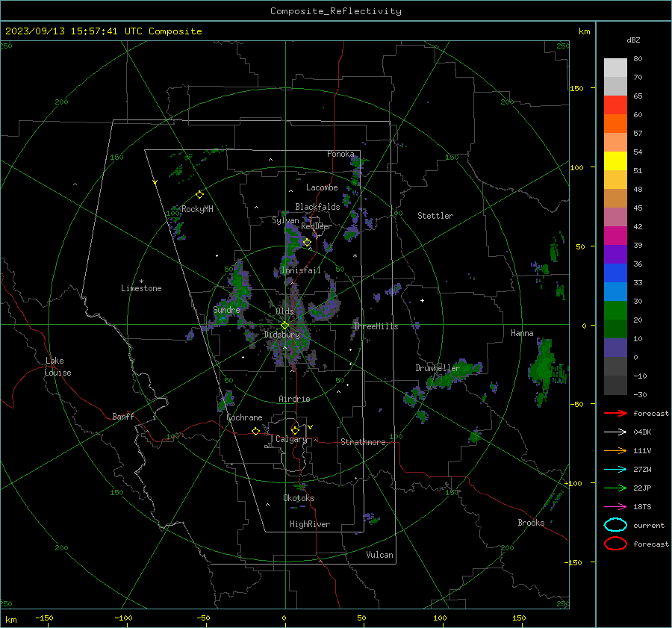
Task: Click the RockyMH label
Action: 197,209
